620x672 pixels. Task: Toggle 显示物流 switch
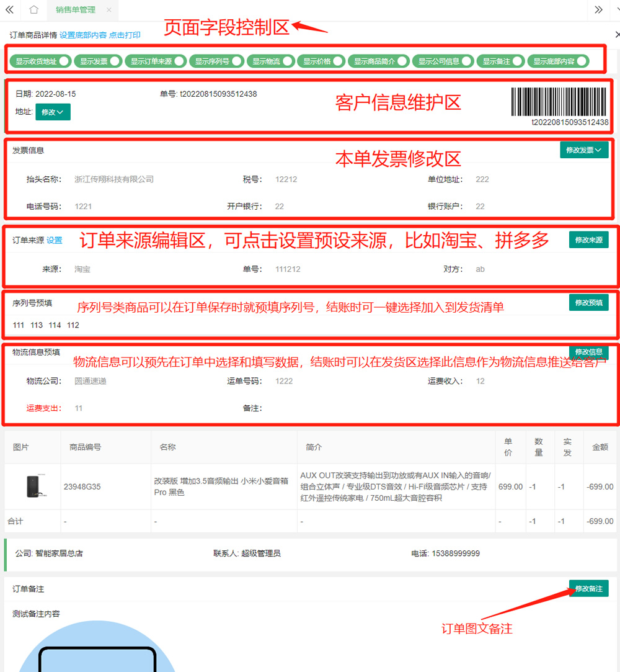pyautogui.click(x=270, y=61)
